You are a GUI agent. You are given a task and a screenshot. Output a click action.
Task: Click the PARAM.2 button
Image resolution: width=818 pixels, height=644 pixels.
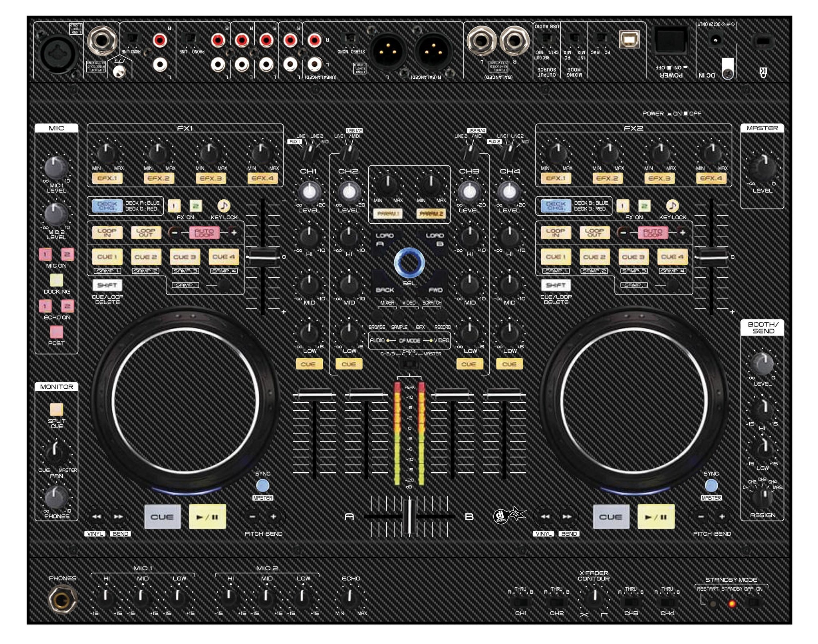point(431,214)
